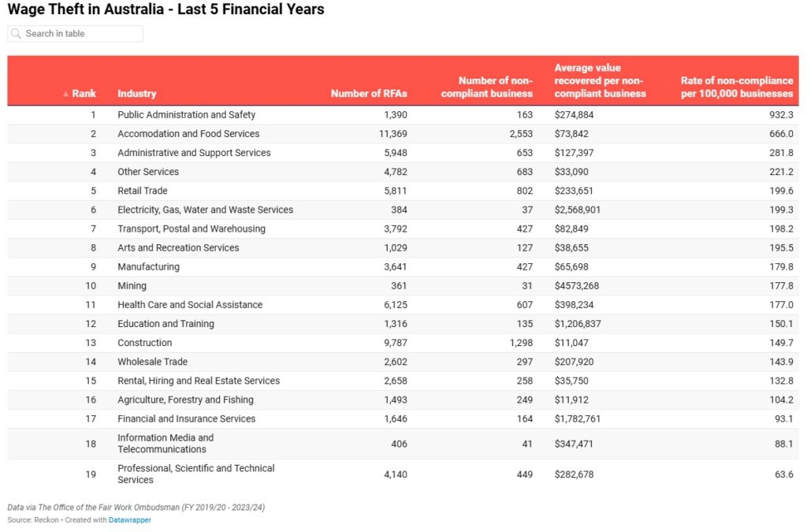Click Professional, Scientific and Technical Services cell

click(195, 474)
